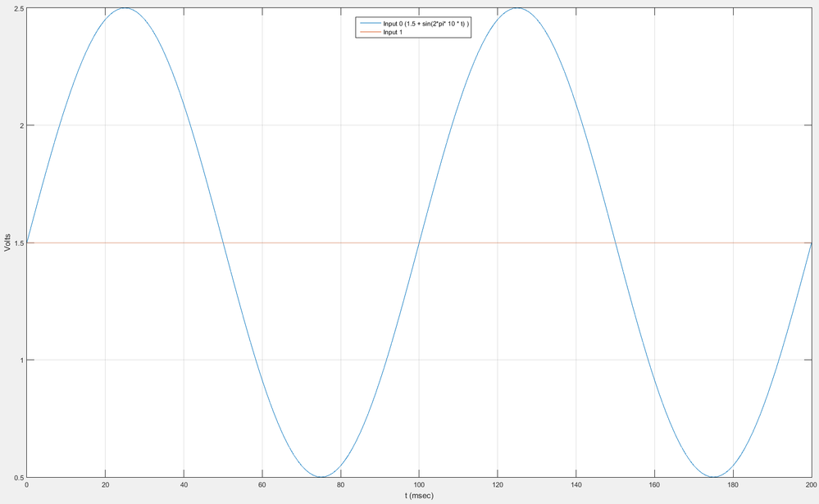Click the y-axis tick label 1.5
The width and height of the screenshot is (819, 504).
coord(19,243)
